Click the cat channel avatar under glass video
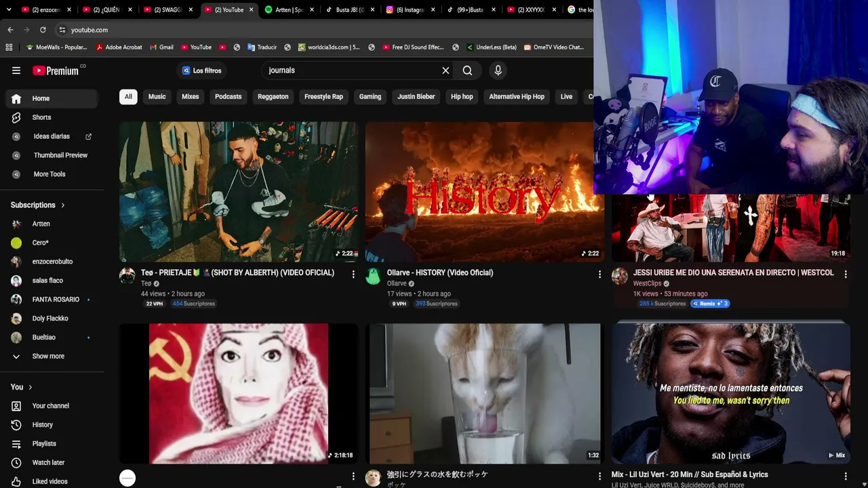Viewport: 868px width, 488px height. click(373, 478)
